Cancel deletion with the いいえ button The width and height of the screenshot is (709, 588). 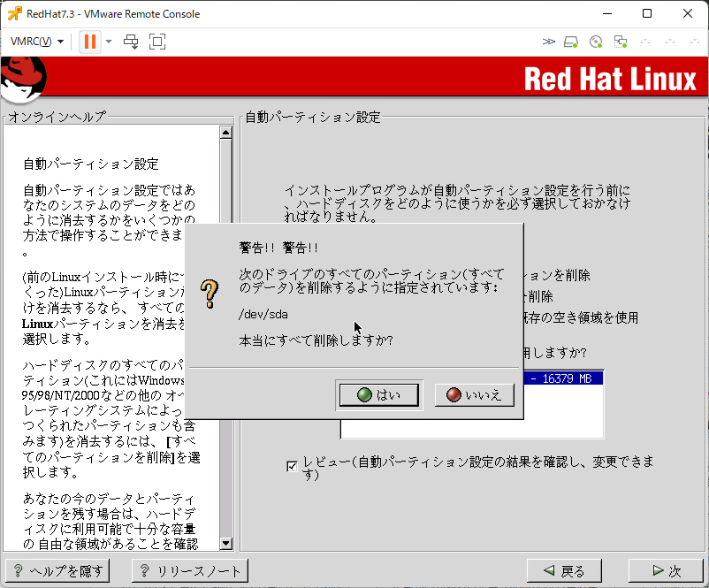474,395
